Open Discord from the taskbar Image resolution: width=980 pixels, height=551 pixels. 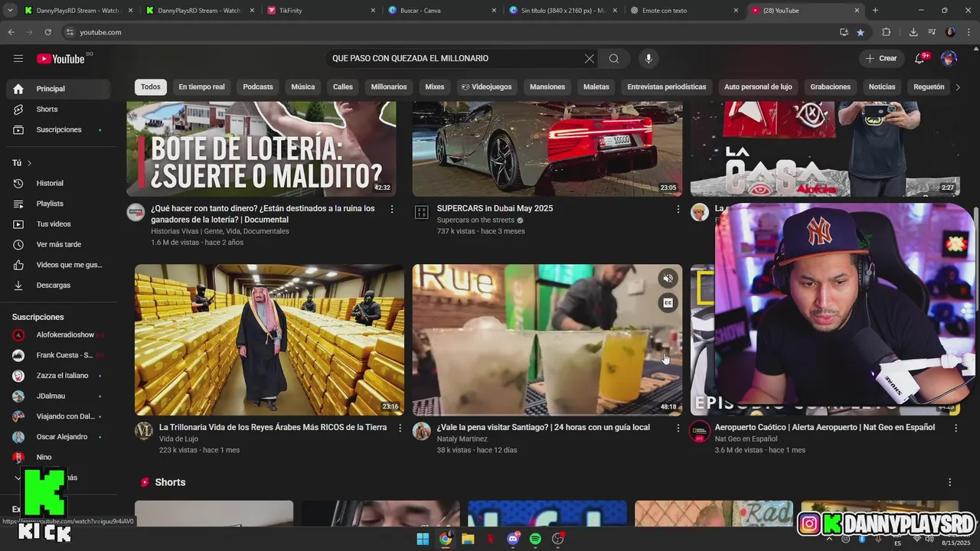click(513, 540)
